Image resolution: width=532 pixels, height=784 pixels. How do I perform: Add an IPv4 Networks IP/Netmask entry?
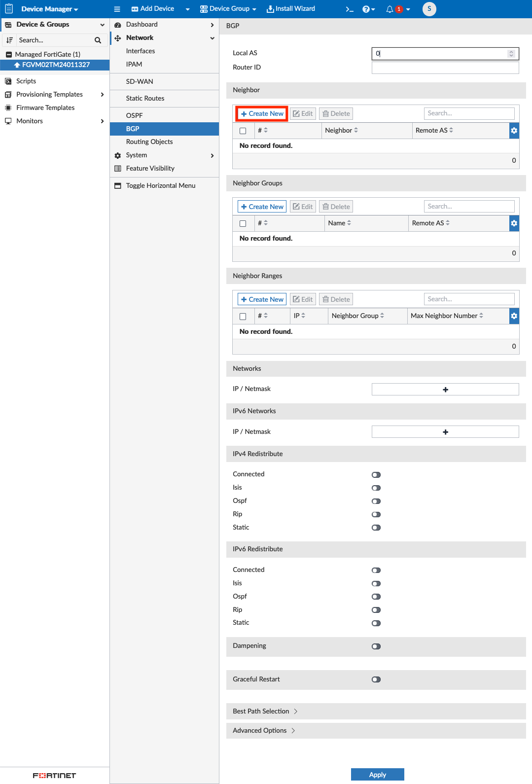445,390
